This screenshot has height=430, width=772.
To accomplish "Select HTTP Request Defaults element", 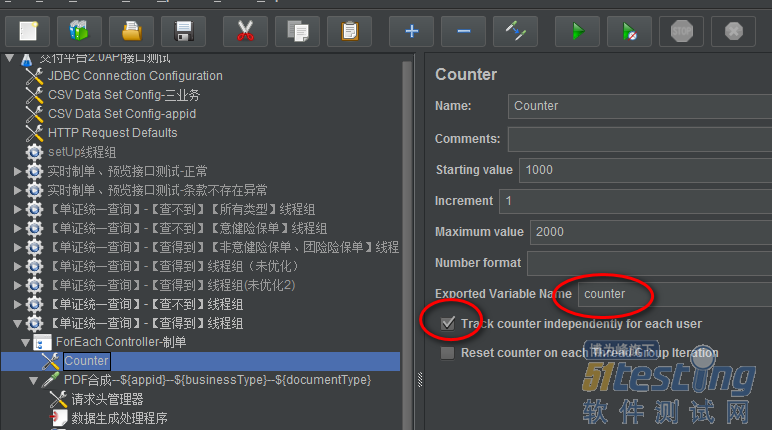I will pos(112,133).
